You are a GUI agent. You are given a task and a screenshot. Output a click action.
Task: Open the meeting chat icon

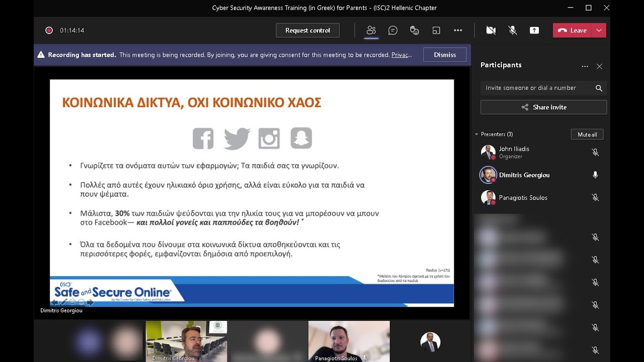[393, 30]
